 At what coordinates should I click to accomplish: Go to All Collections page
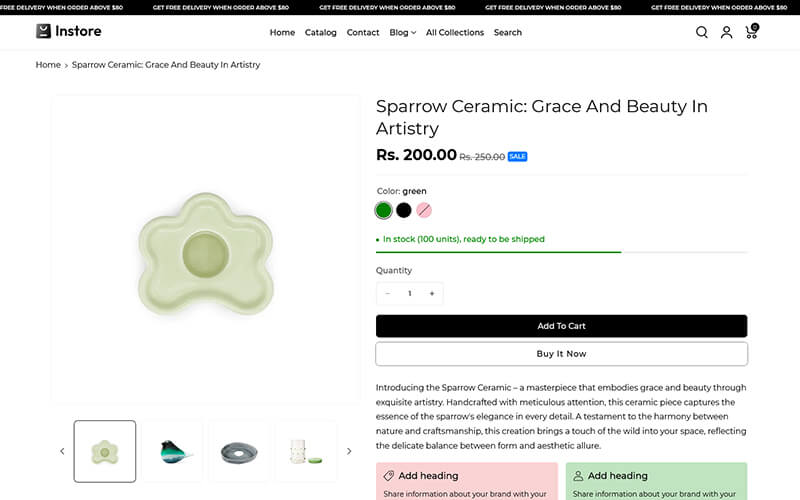click(455, 32)
